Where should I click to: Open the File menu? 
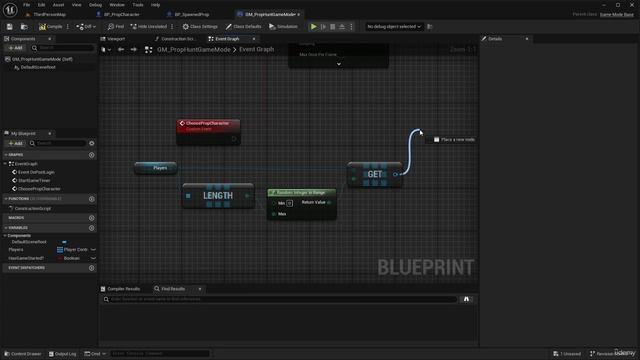(27, 5)
